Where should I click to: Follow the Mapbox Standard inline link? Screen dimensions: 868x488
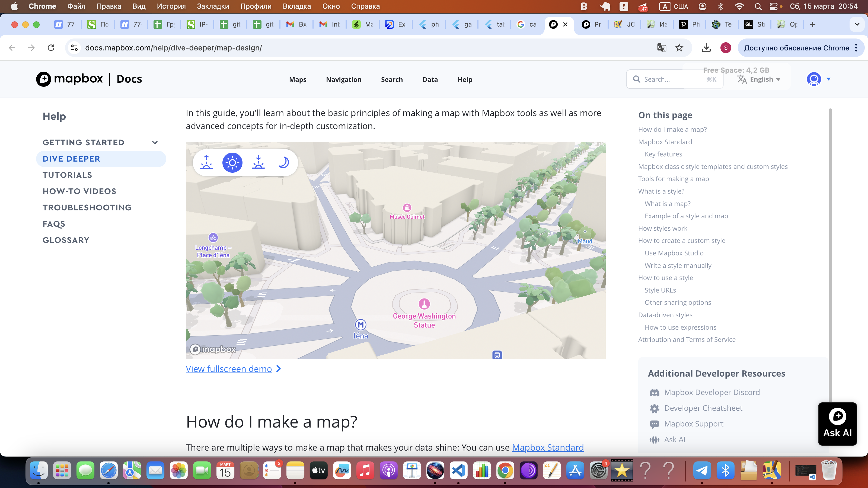tap(548, 447)
